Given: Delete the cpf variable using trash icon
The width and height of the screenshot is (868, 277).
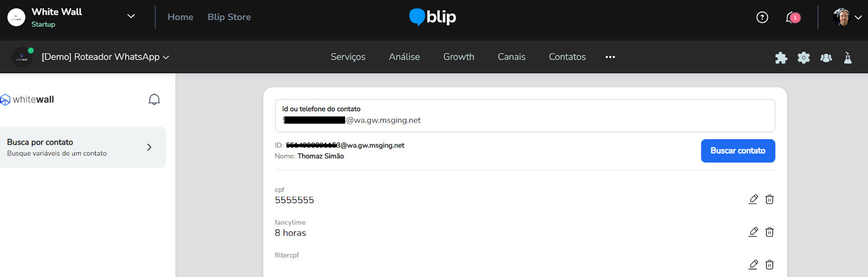Looking at the screenshot, I should click(x=769, y=199).
